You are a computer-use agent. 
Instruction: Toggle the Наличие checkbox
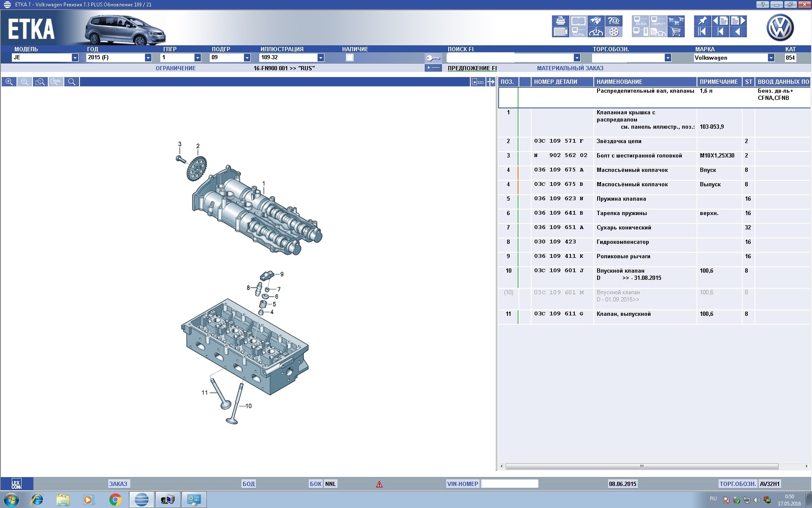pos(349,58)
